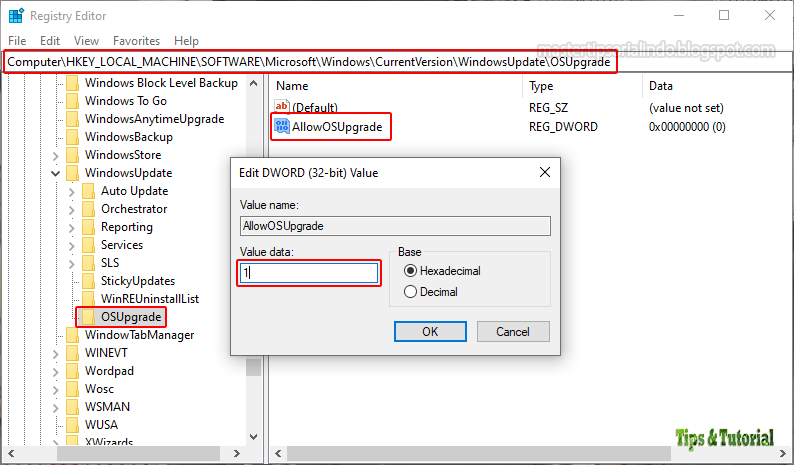This screenshot has width=794, height=465.
Task: Expand the WSMAN tree node
Action: pyautogui.click(x=56, y=407)
